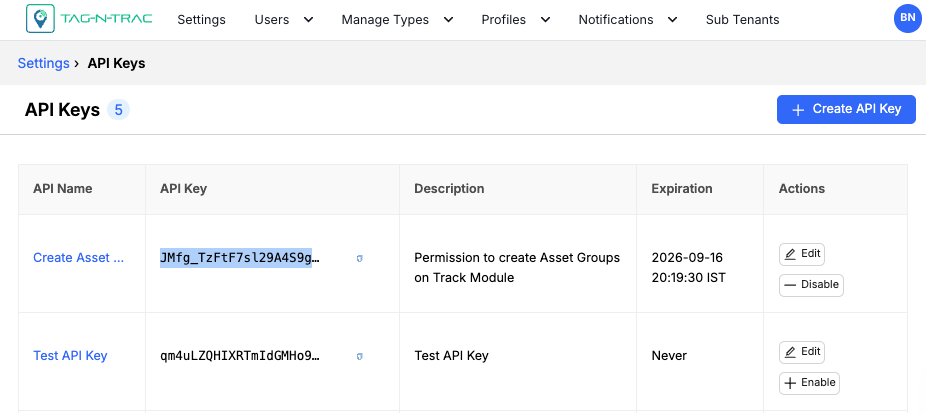Expand the Notifications dropdown menu
This screenshot has width=926, height=413.
point(627,20)
